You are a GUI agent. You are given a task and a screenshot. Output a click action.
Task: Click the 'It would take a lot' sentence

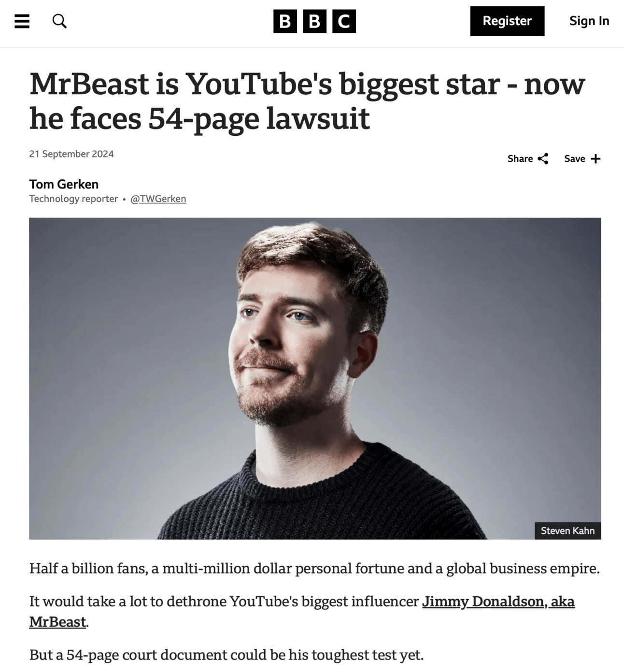(302, 612)
